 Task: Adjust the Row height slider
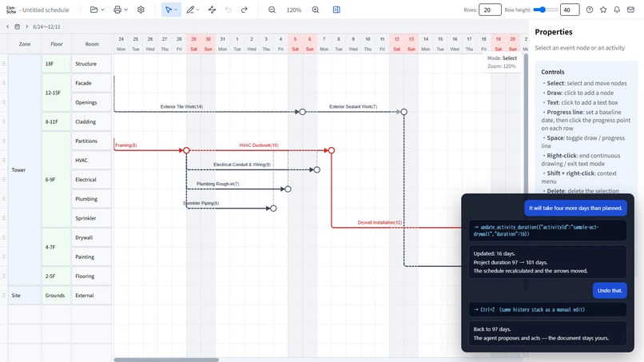pyautogui.click(x=546, y=10)
